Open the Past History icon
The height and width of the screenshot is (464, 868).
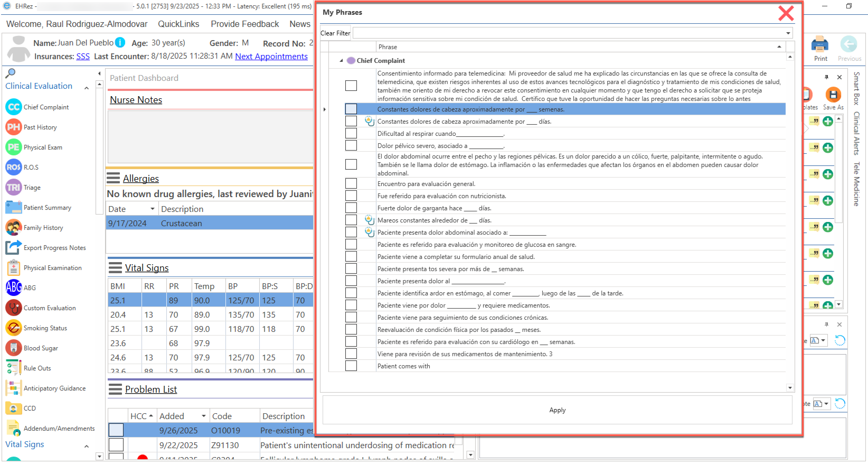(x=13, y=127)
